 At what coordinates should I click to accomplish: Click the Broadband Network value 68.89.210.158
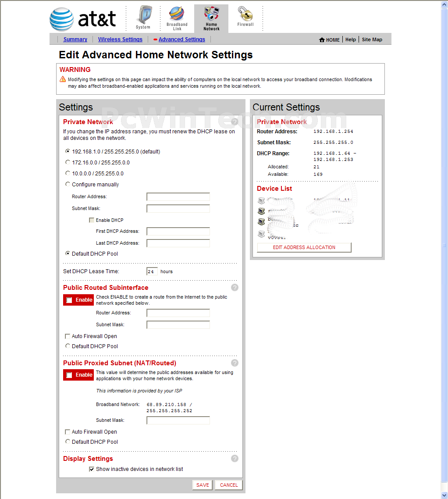(x=167, y=404)
